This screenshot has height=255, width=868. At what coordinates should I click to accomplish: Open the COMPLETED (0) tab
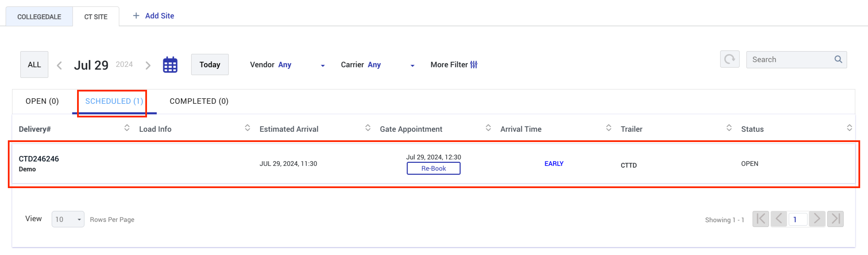199,101
